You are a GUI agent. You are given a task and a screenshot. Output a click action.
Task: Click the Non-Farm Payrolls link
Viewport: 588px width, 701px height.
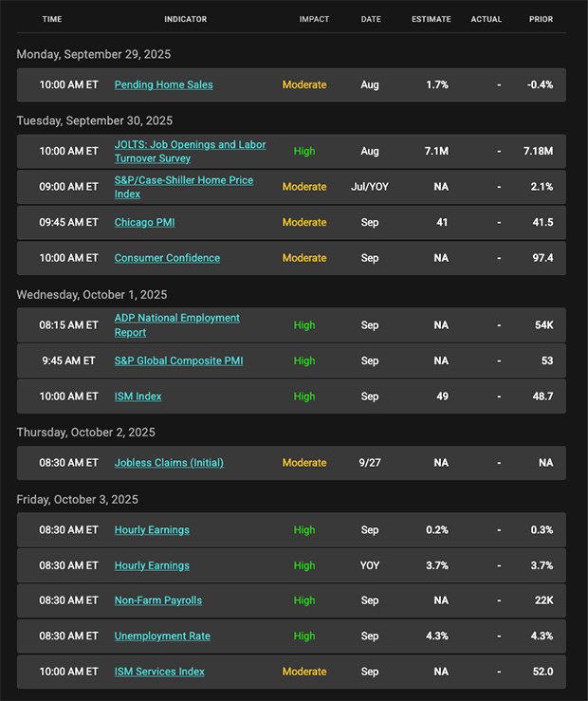(157, 600)
